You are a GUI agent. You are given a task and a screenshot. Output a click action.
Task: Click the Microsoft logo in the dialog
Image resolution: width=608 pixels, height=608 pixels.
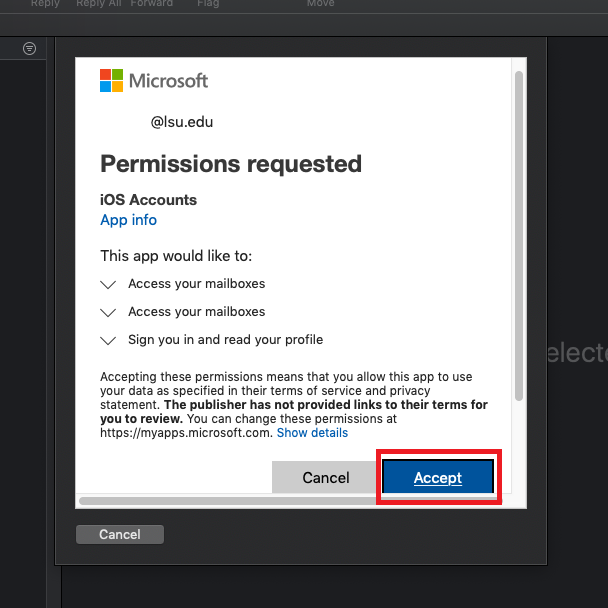click(154, 81)
